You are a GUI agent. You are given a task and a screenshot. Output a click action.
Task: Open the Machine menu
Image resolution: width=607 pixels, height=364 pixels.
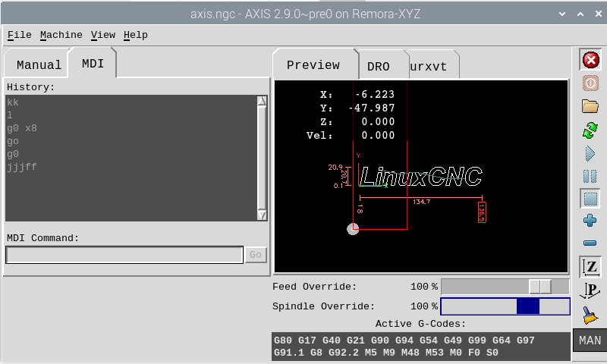point(61,35)
